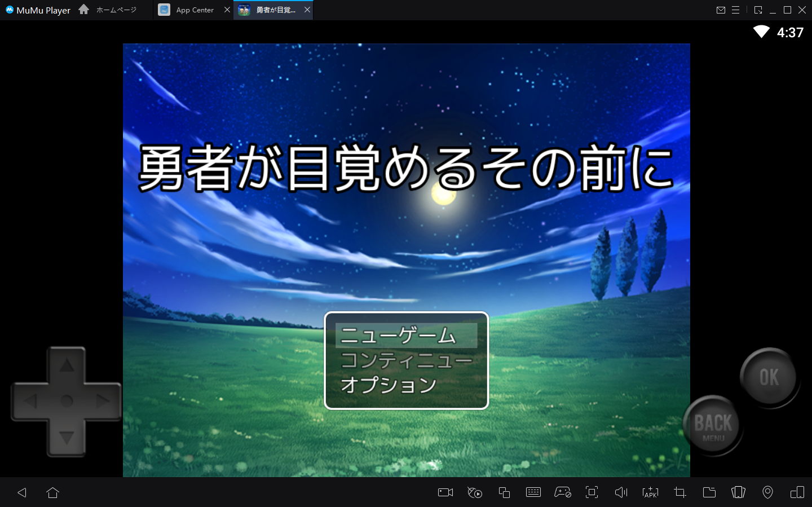This screenshot has height=507, width=812.
Task: Open the multi-instance windows tool
Action: point(504,492)
